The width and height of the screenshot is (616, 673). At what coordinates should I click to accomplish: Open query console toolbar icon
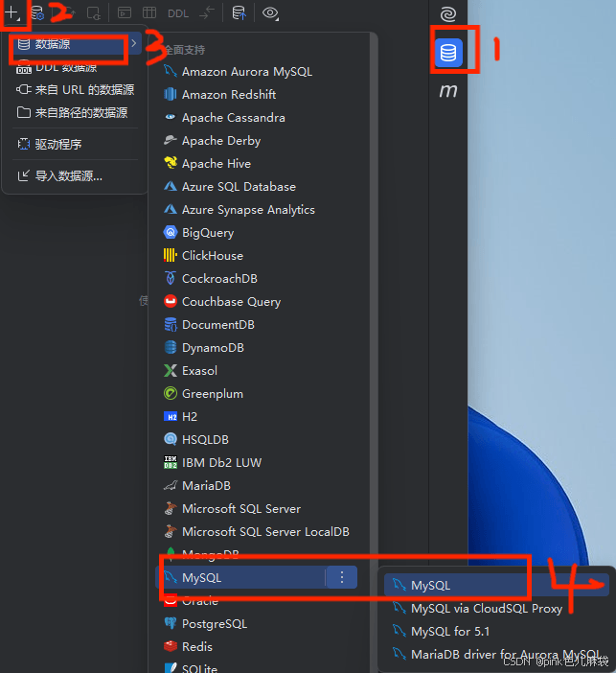[x=125, y=12]
